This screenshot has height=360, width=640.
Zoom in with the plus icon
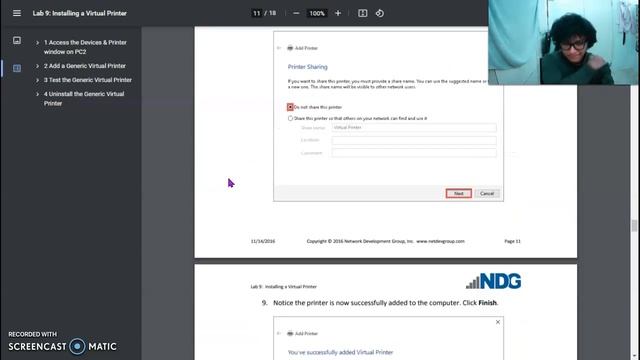point(338,13)
